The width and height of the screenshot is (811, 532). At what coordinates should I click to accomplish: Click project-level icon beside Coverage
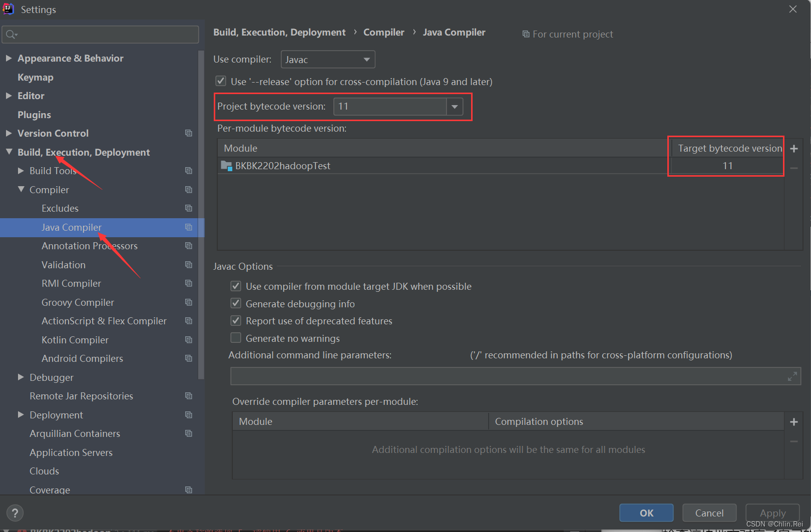click(189, 490)
